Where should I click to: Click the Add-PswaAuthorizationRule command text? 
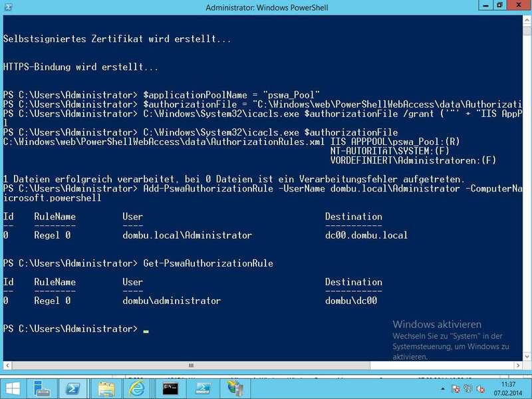coord(208,189)
